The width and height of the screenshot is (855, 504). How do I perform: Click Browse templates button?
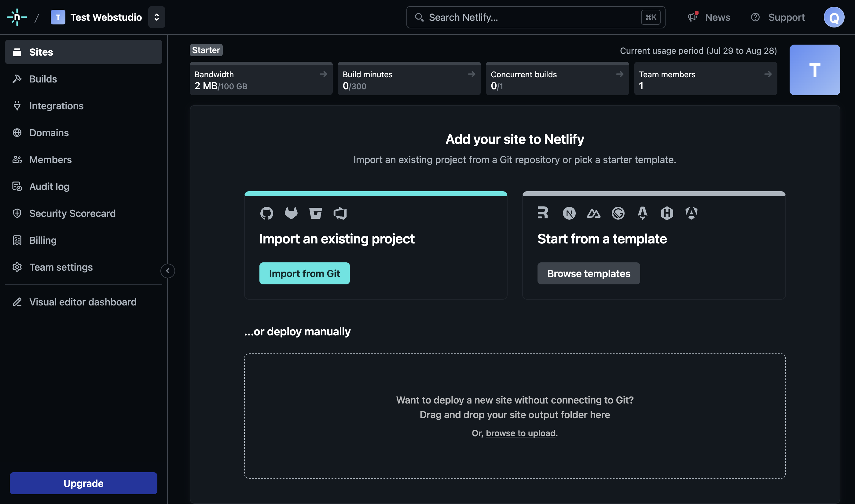(x=589, y=273)
